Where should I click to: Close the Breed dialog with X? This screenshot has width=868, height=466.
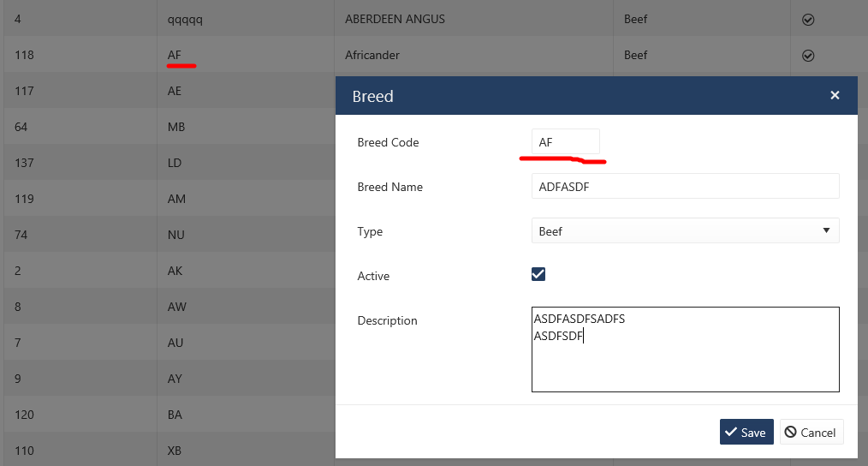point(835,95)
